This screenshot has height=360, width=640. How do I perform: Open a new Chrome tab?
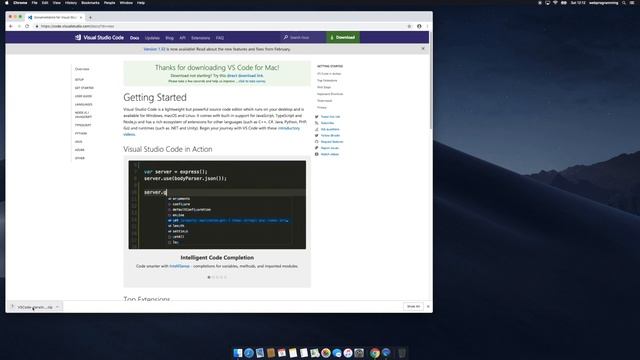[90, 18]
